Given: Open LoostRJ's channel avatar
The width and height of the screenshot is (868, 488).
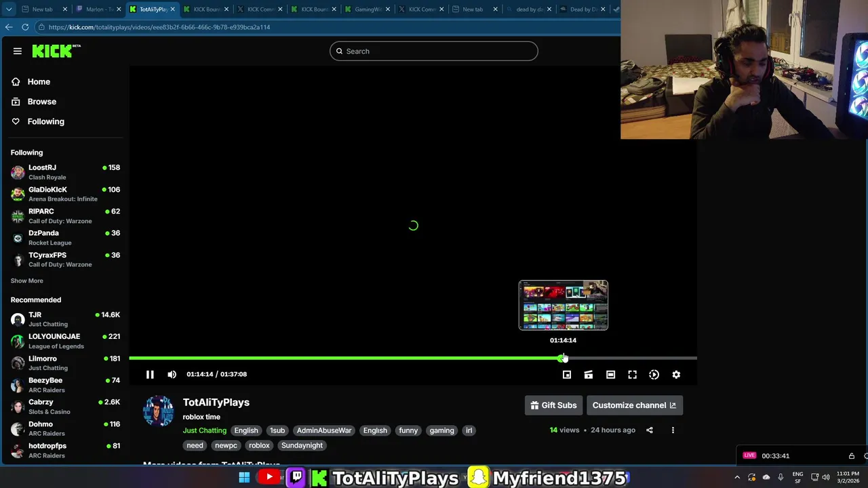Looking at the screenshot, I should (x=18, y=172).
